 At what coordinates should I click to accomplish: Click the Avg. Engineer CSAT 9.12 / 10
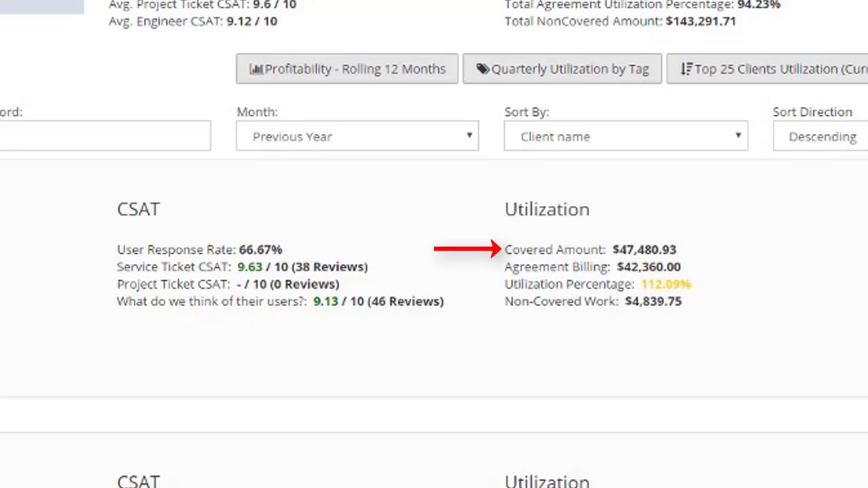[193, 21]
